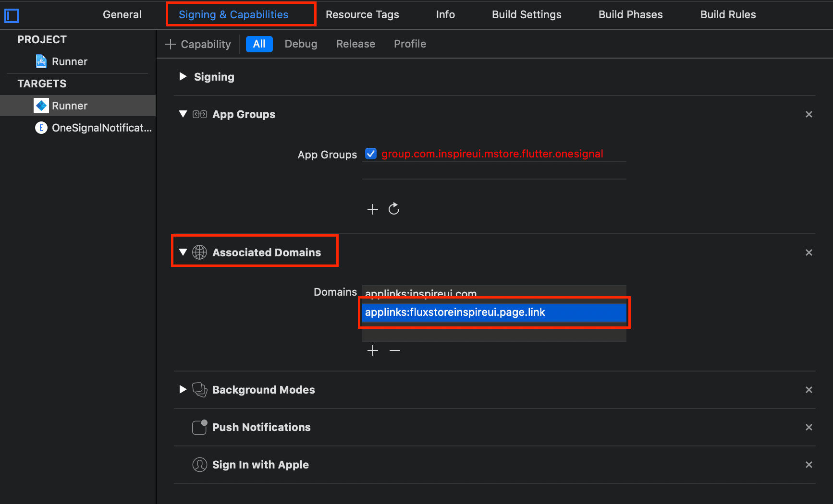The image size is (833, 504).
Task: Remove the Background Modes capability
Action: [x=809, y=390]
